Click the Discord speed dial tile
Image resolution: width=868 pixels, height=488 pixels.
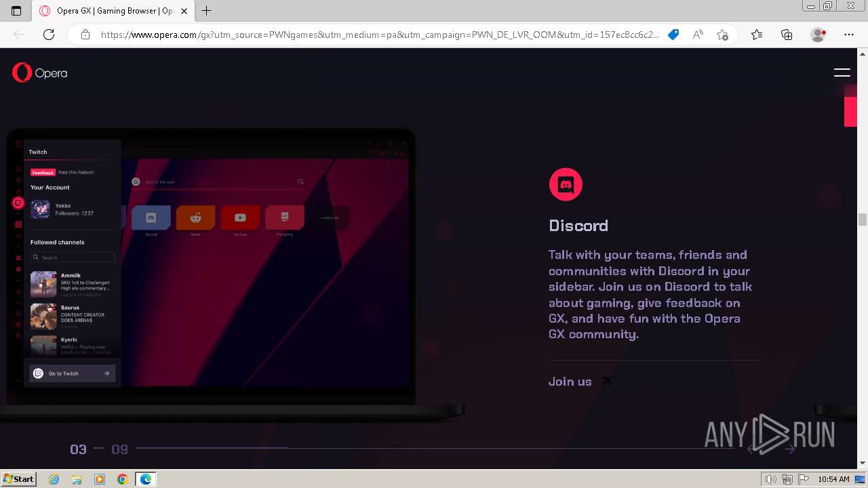151,218
